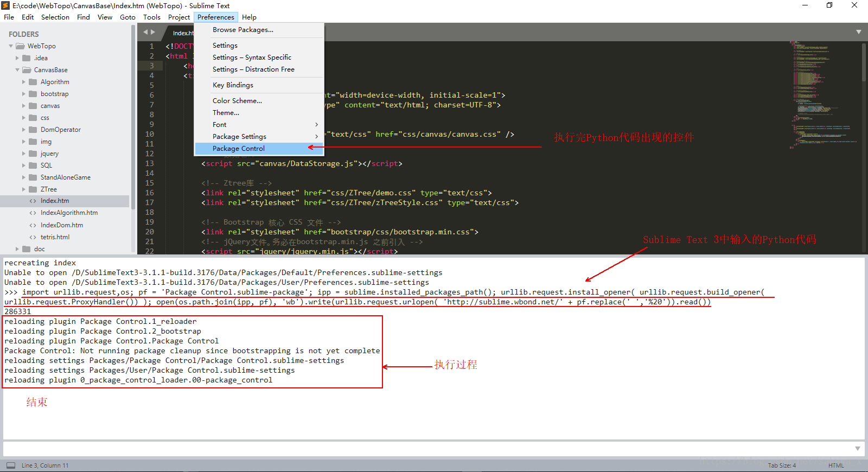Click the Sublime Text app icon in title bar
The width and height of the screenshot is (868, 472).
(5, 5)
